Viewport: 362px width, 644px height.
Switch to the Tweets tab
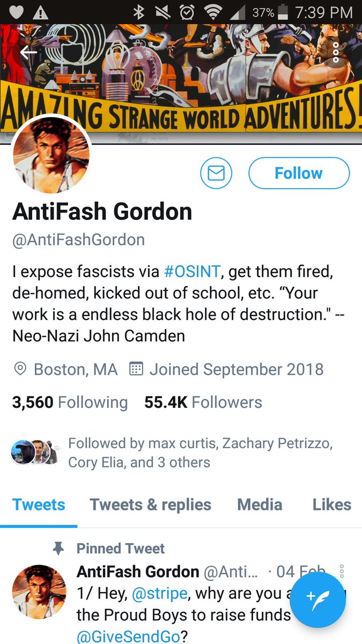(39, 505)
